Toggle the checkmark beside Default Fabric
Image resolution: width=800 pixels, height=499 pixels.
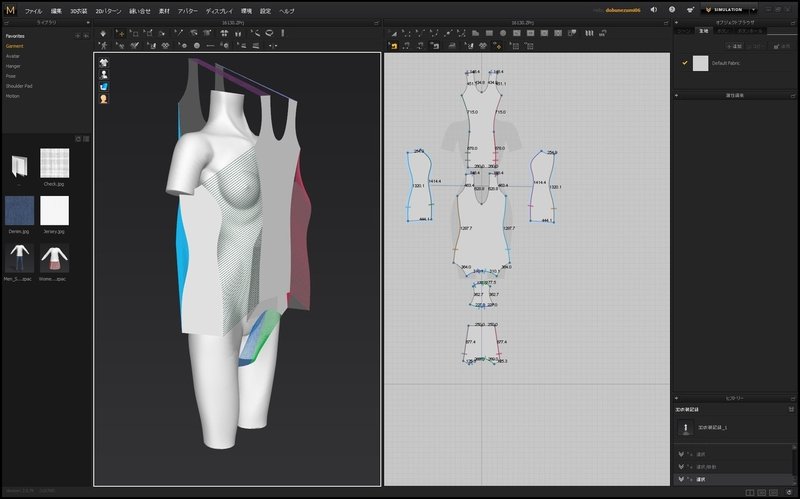[684, 63]
